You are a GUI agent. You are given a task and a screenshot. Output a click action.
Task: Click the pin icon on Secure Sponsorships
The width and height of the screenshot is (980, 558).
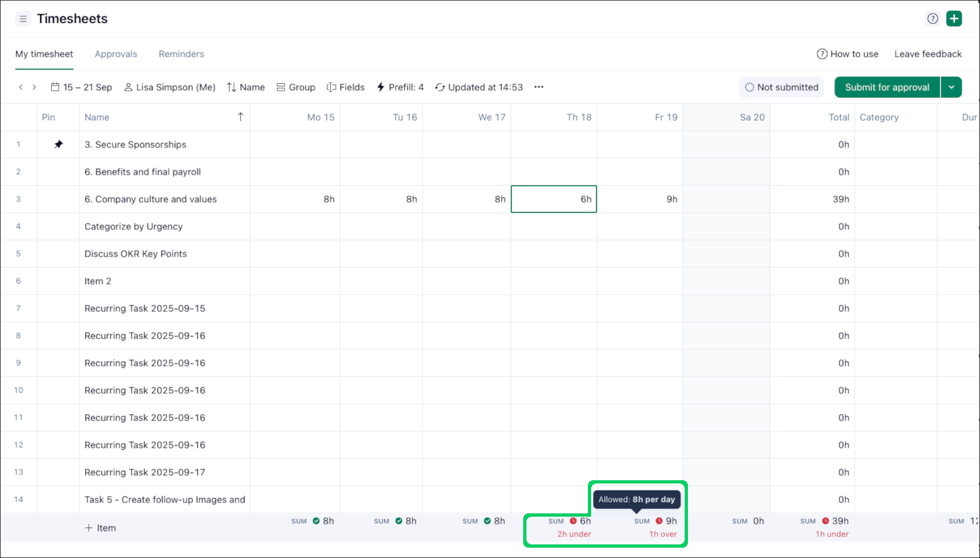click(x=58, y=145)
